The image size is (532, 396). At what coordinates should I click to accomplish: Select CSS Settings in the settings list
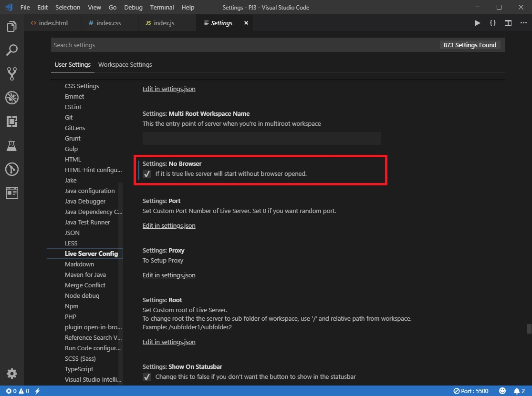coord(82,86)
